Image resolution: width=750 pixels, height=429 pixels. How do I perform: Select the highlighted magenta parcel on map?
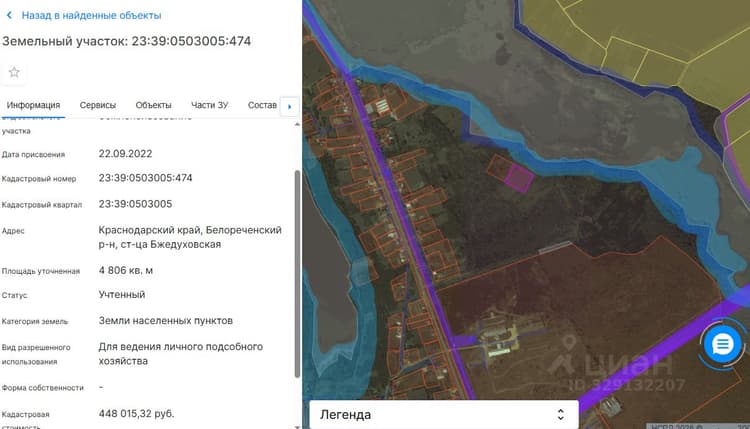(519, 178)
